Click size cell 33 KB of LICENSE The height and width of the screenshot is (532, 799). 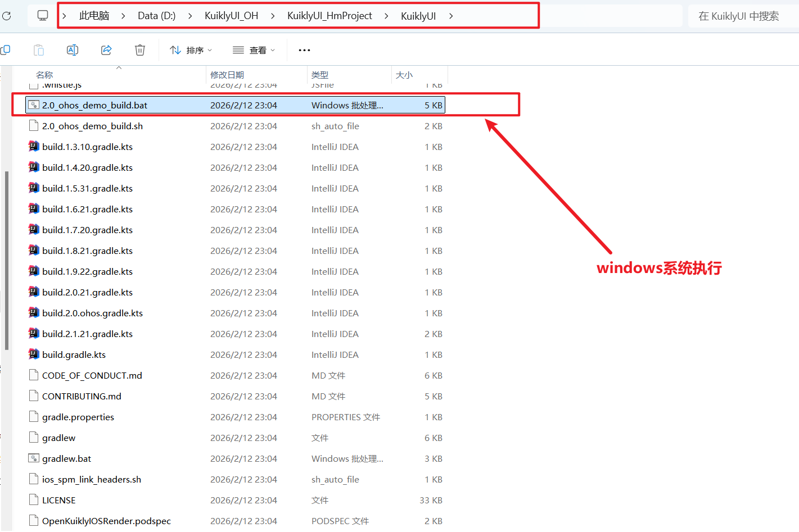(x=431, y=500)
